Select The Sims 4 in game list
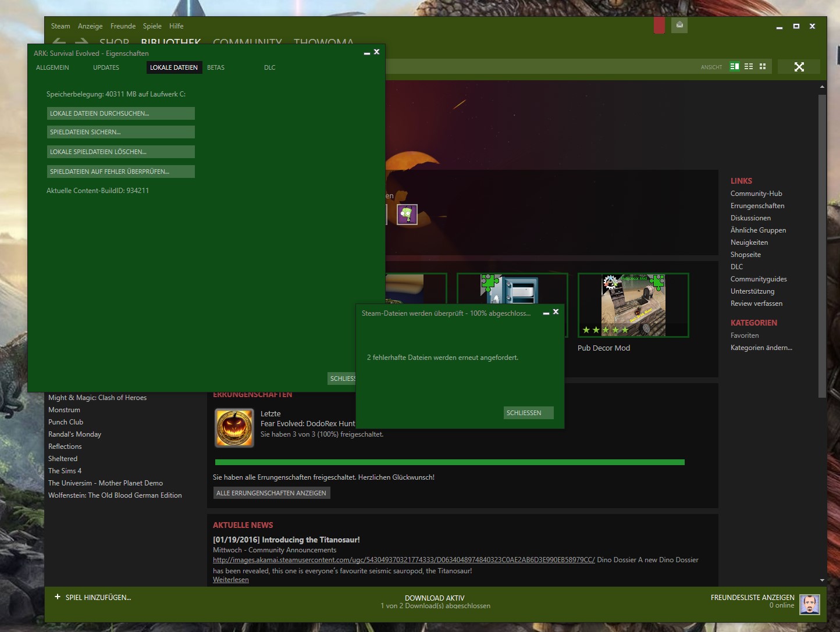The image size is (840, 632). pyautogui.click(x=65, y=471)
